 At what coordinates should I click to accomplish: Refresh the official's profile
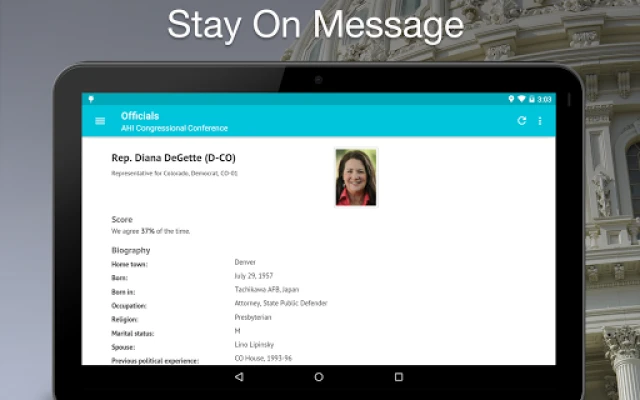521,121
